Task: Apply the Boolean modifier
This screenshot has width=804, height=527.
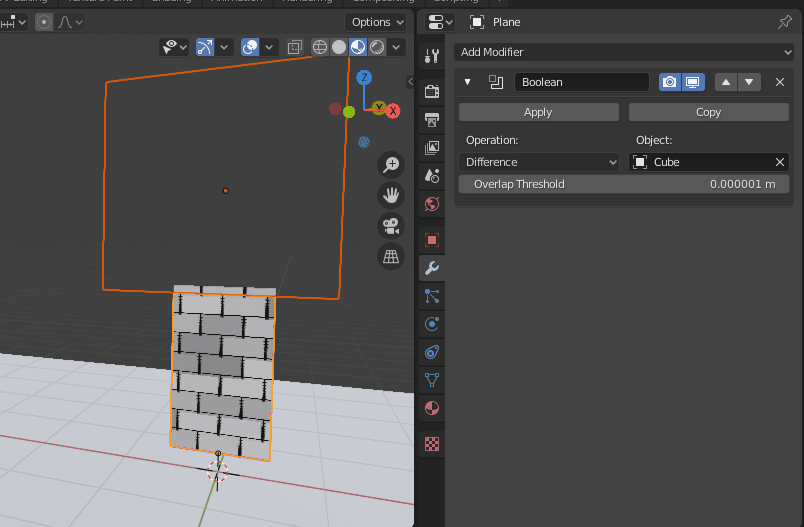Action: 539,112
